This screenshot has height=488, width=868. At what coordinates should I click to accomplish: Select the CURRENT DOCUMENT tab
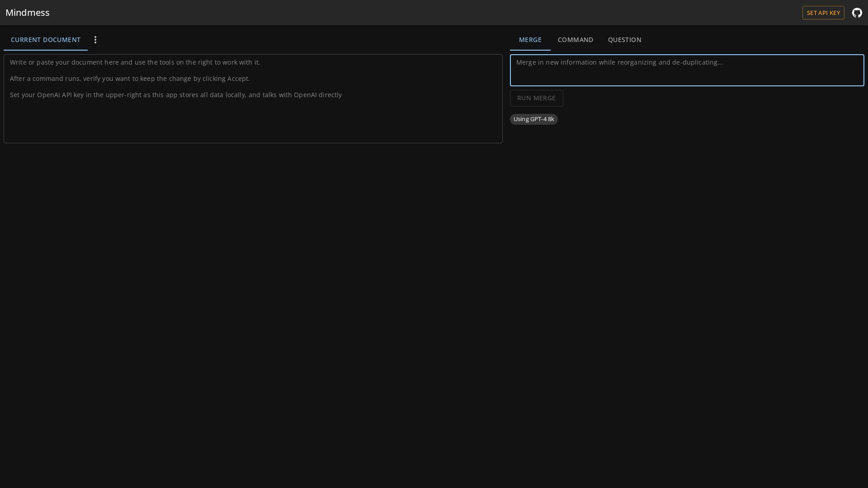(x=46, y=40)
